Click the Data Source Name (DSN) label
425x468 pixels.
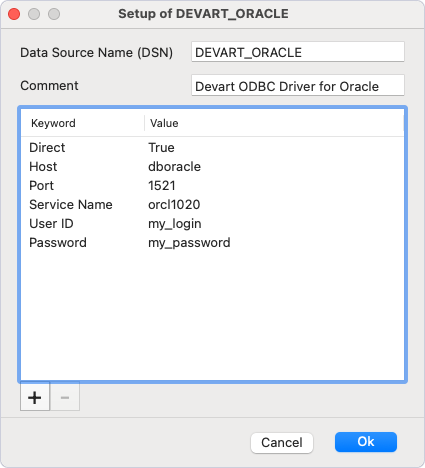97,53
